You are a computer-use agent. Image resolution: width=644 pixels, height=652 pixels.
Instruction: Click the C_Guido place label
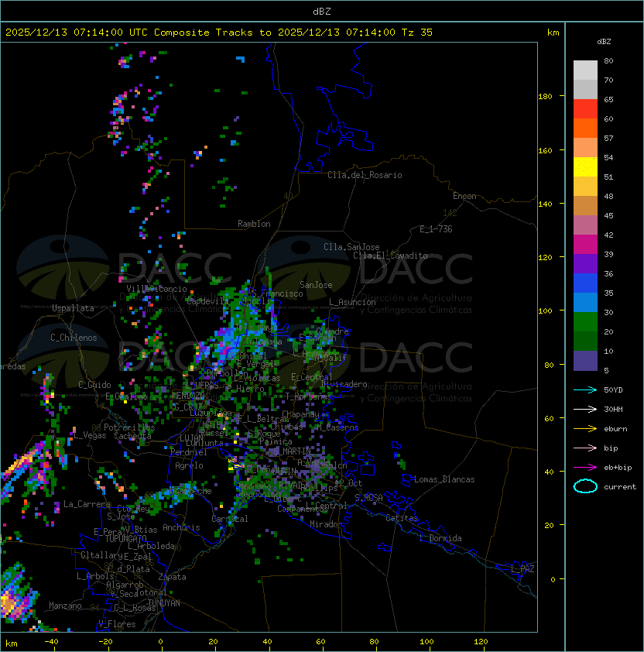tap(94, 385)
